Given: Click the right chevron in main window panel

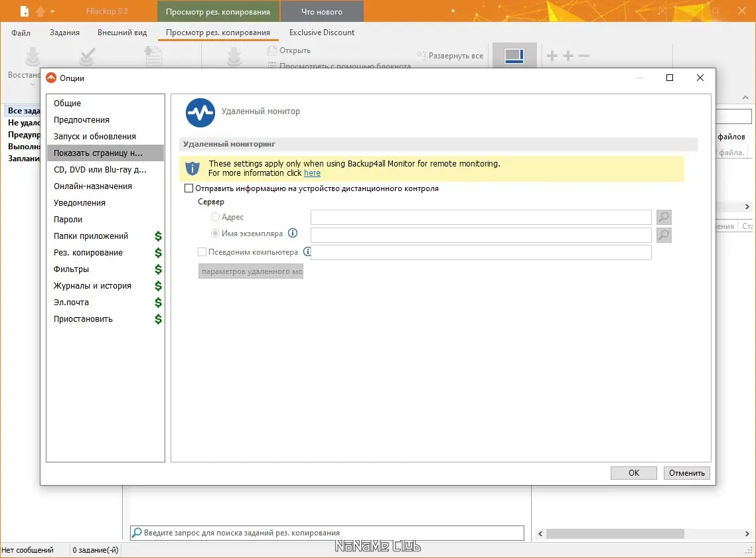Looking at the screenshot, I should 747,207.
